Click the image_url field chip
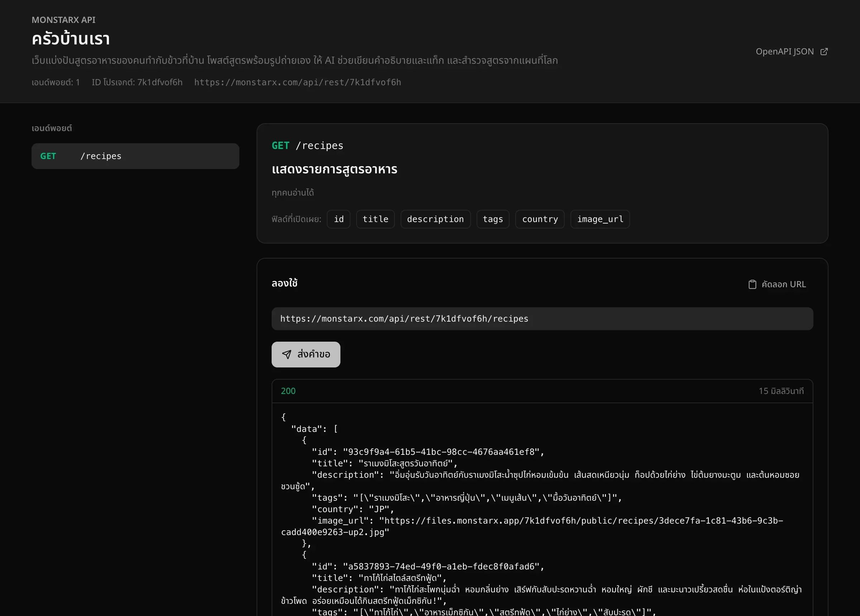The width and height of the screenshot is (860, 616). click(x=600, y=219)
